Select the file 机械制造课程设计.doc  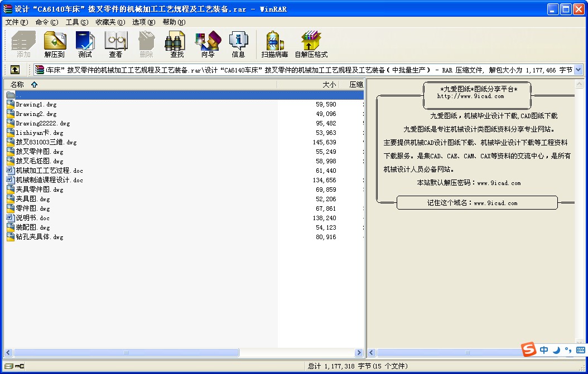click(x=49, y=180)
